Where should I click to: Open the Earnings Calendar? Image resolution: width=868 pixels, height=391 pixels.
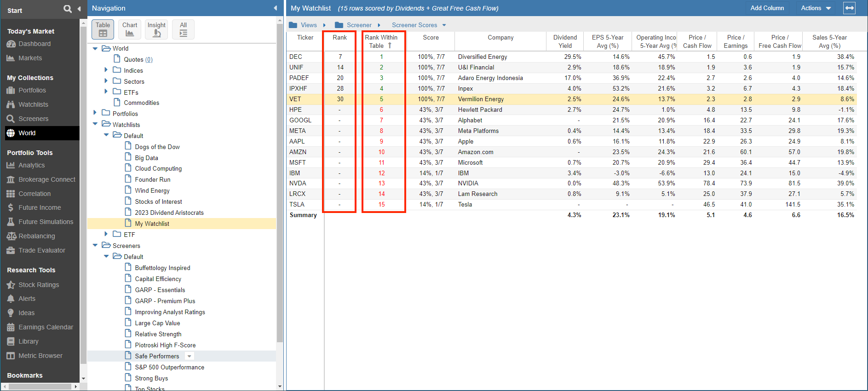click(x=46, y=327)
